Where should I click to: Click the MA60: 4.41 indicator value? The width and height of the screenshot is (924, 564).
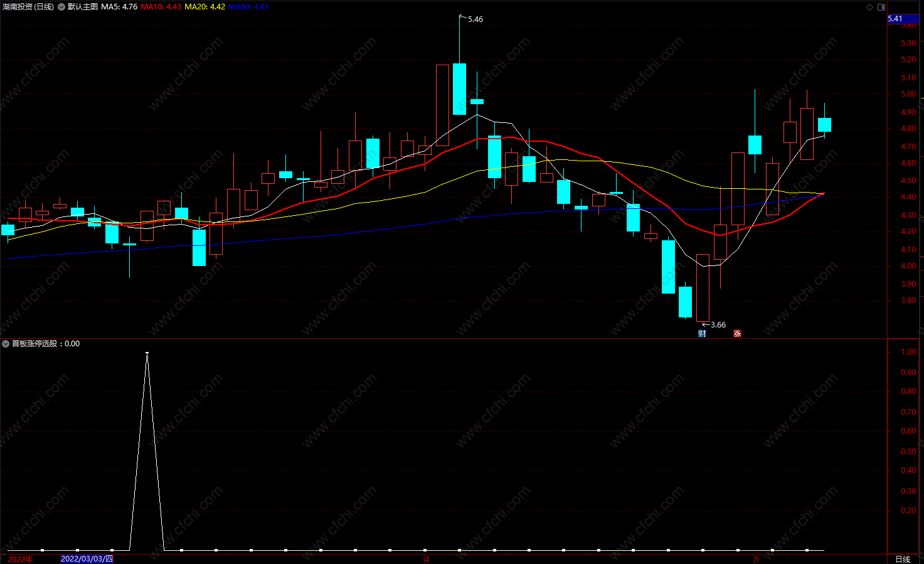point(248,7)
